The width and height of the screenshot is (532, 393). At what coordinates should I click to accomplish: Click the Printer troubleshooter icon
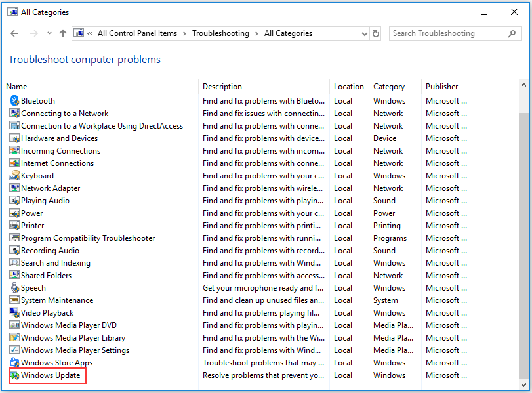(14, 225)
